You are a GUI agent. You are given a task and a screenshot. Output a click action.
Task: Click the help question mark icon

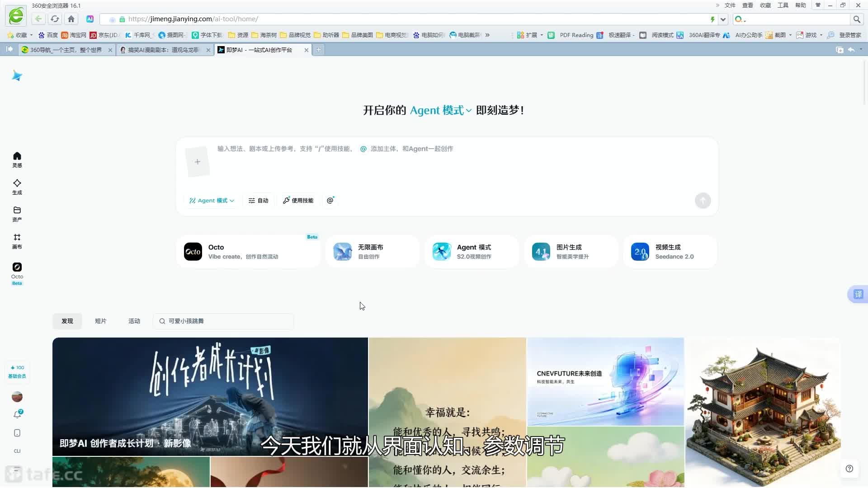pyautogui.click(x=849, y=469)
